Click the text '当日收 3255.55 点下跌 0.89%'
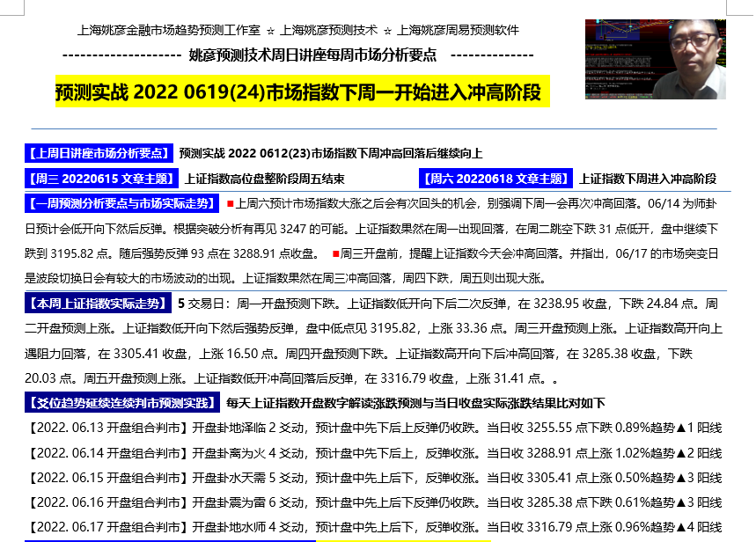Viewport: 756px width, 542px height. (569, 428)
